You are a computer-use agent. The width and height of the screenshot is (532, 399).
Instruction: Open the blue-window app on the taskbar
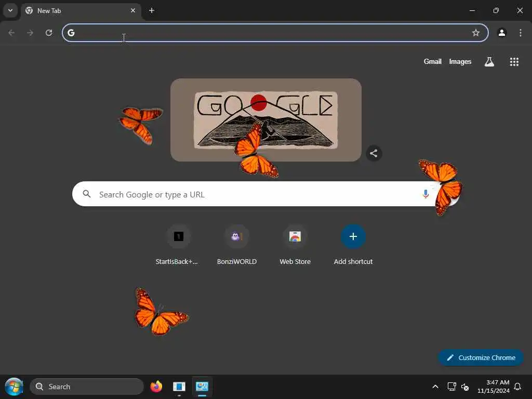tap(179, 387)
